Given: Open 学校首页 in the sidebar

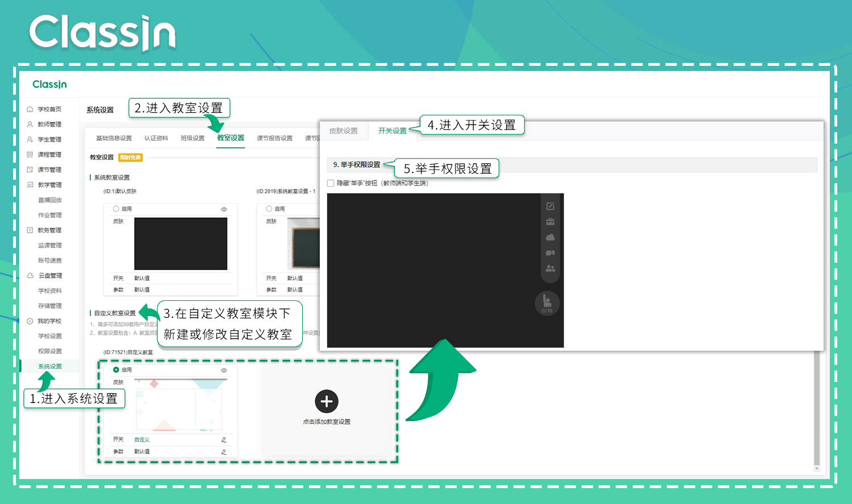Looking at the screenshot, I should click(49, 109).
